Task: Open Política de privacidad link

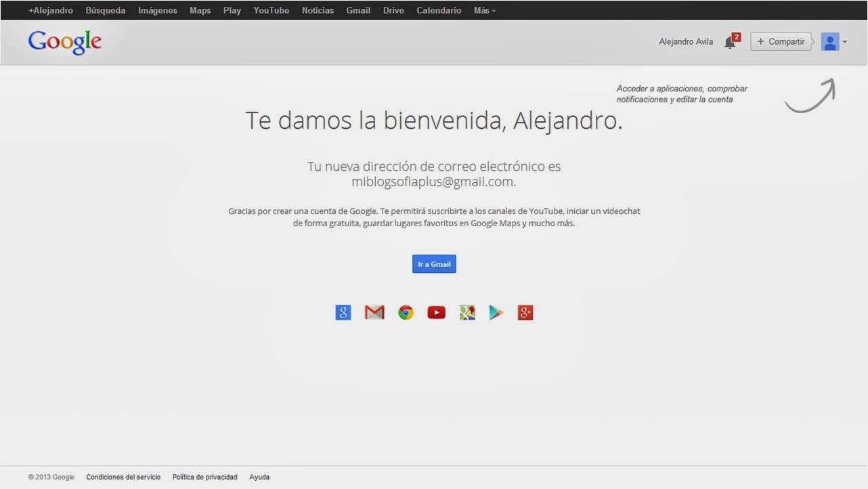Action: (x=205, y=477)
